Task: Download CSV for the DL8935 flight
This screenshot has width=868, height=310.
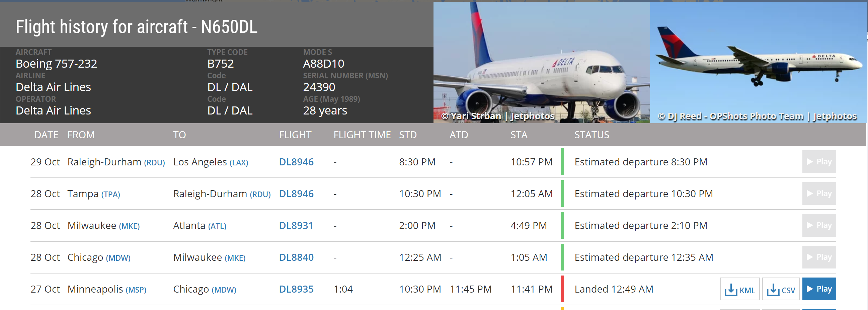Action: point(780,289)
